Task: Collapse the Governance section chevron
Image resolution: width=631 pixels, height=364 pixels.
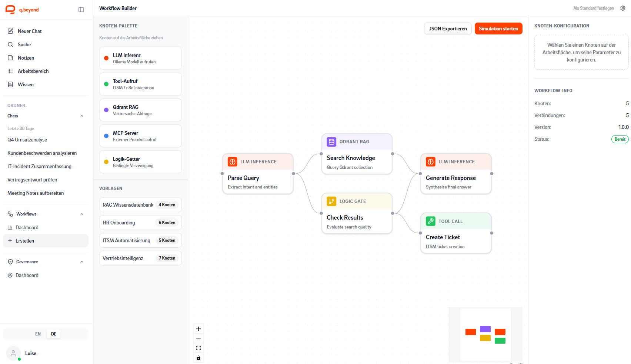Action: pos(82,262)
